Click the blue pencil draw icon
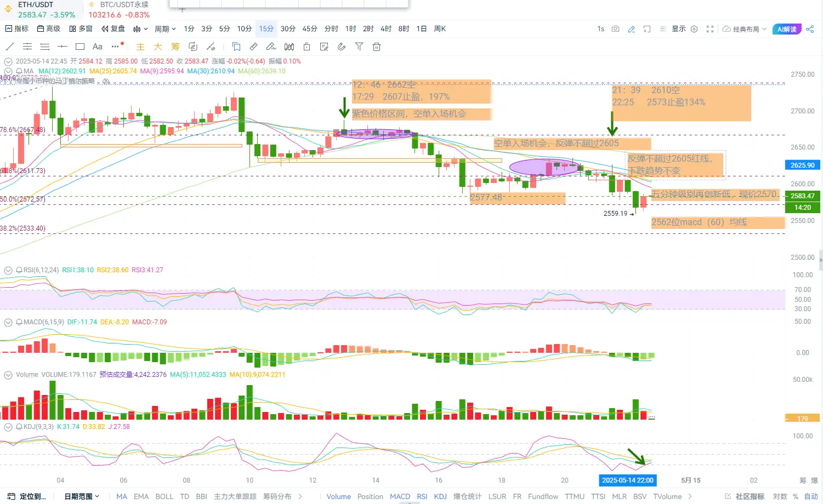Image resolution: width=823 pixels, height=504 pixels. click(x=632, y=29)
